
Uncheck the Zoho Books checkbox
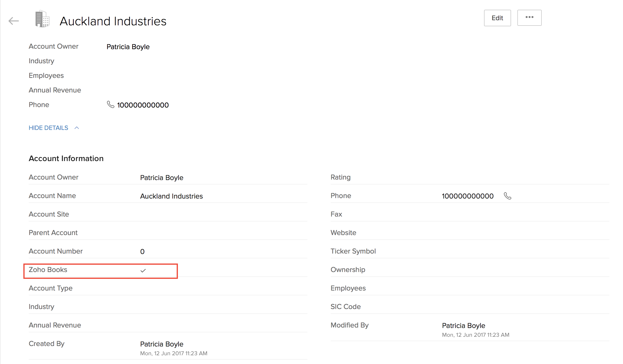point(143,271)
